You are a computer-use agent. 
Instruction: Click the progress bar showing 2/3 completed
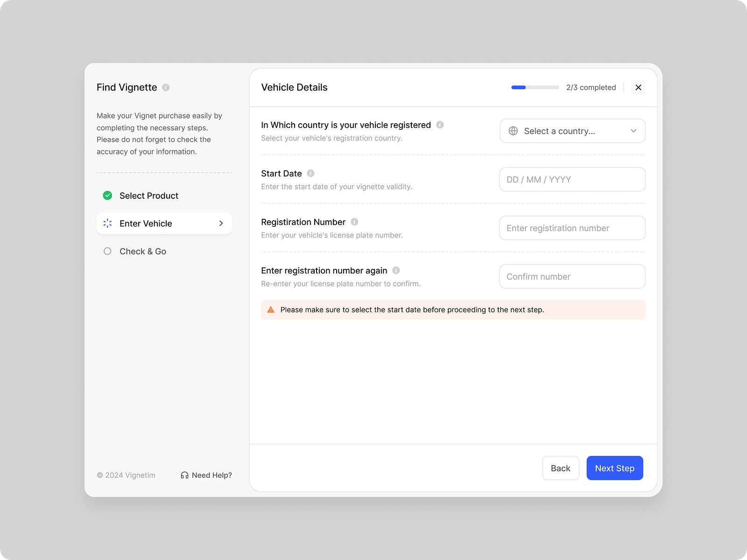(x=535, y=87)
